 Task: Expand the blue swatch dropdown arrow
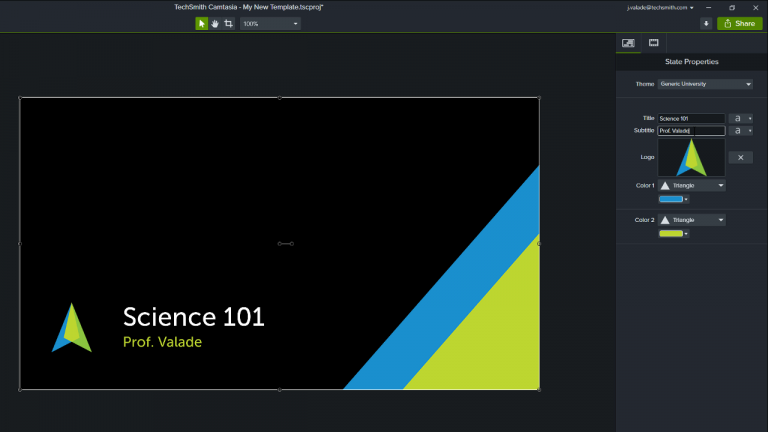[x=686, y=199]
